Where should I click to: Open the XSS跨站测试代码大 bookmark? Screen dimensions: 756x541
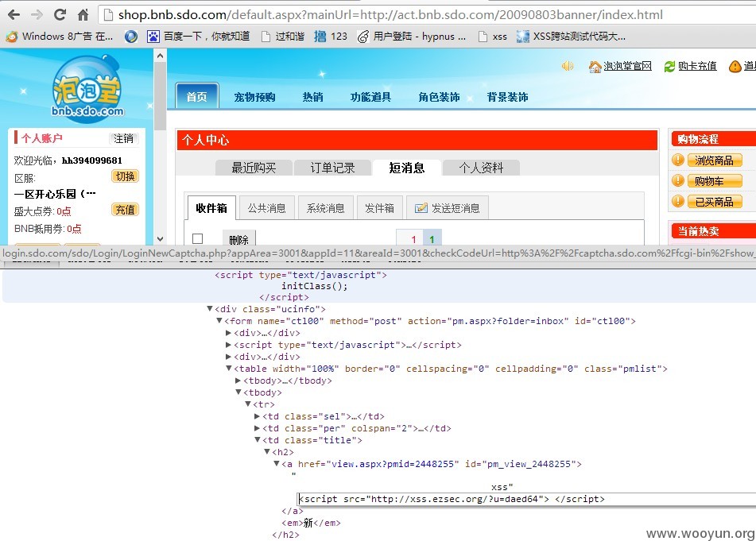(x=571, y=36)
